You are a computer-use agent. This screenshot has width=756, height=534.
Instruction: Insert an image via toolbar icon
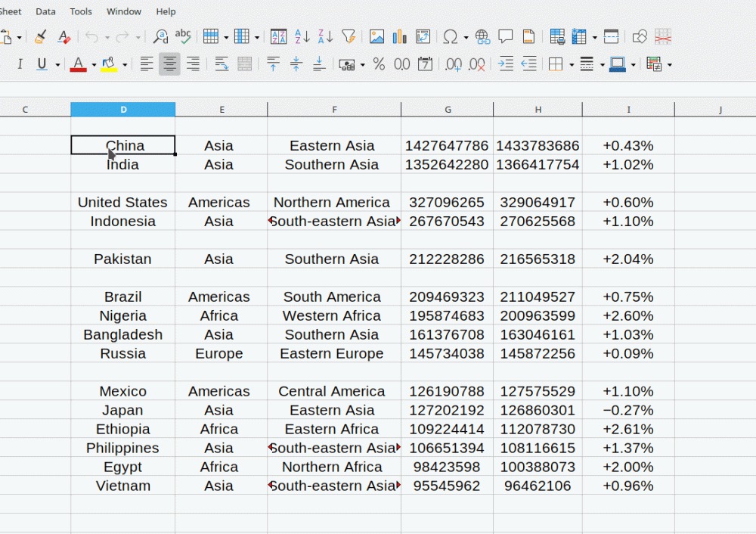tap(376, 36)
